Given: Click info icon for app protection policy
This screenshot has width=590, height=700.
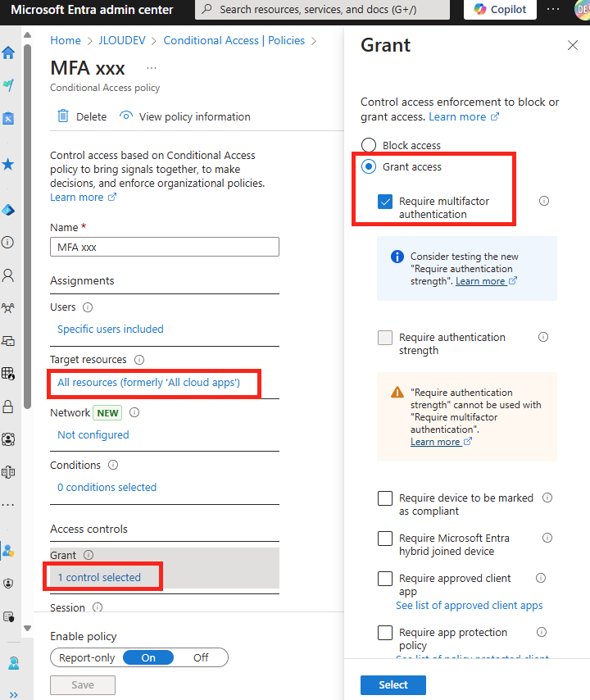Looking at the screenshot, I should 542,632.
